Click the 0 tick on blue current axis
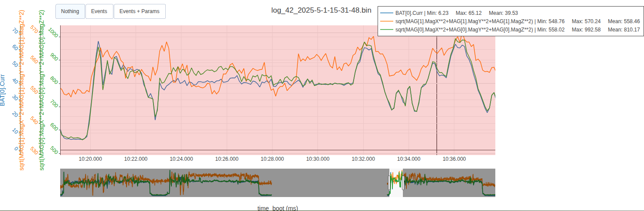This screenshot has height=211, width=644. pos(17,149)
